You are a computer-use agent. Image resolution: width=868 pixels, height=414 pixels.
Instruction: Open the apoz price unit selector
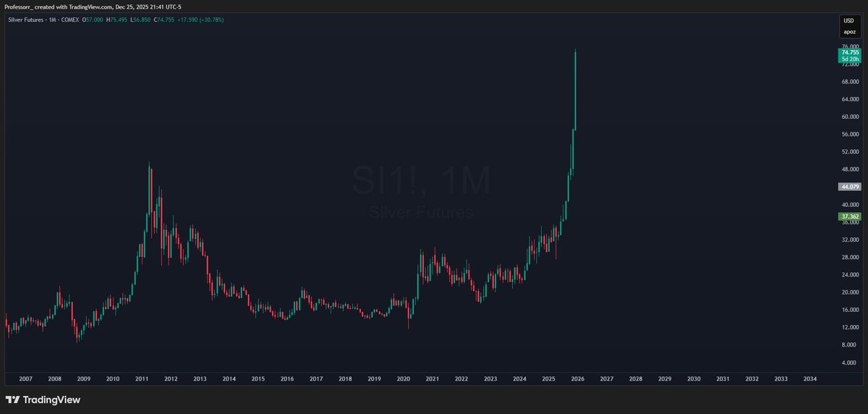(849, 33)
